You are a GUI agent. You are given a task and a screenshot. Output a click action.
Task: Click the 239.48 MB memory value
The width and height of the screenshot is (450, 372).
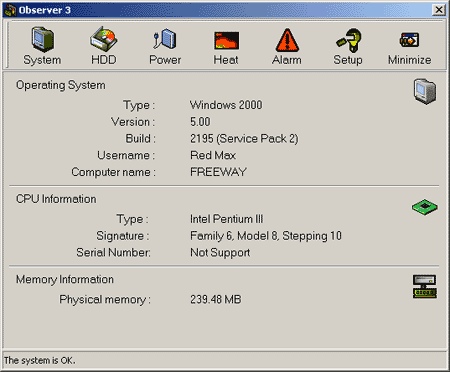click(216, 299)
